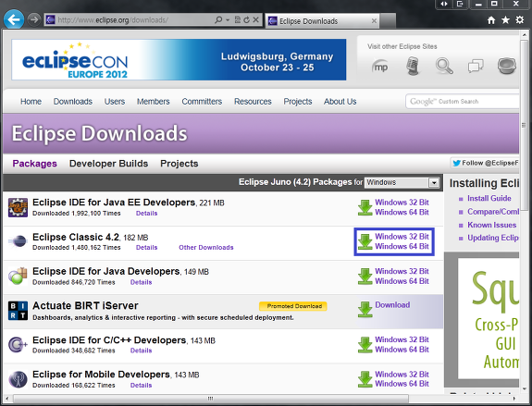Click the Squish GUI automation advertisement

click(489, 318)
